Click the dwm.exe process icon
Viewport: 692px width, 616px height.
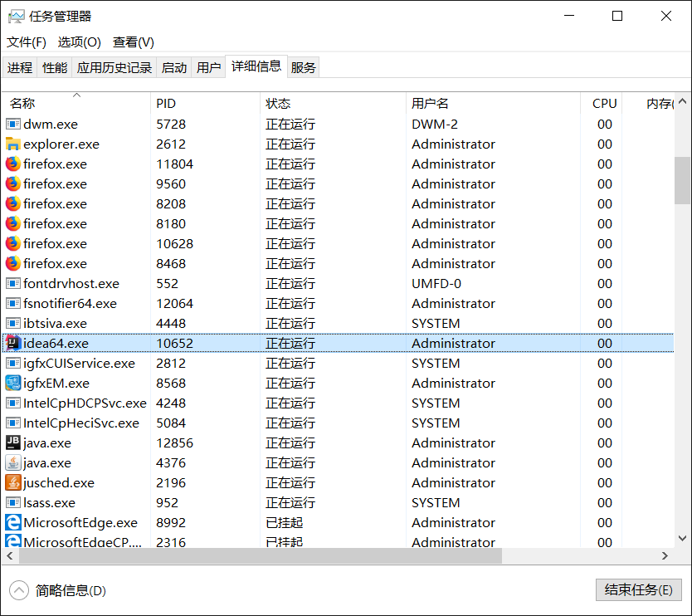coord(12,124)
